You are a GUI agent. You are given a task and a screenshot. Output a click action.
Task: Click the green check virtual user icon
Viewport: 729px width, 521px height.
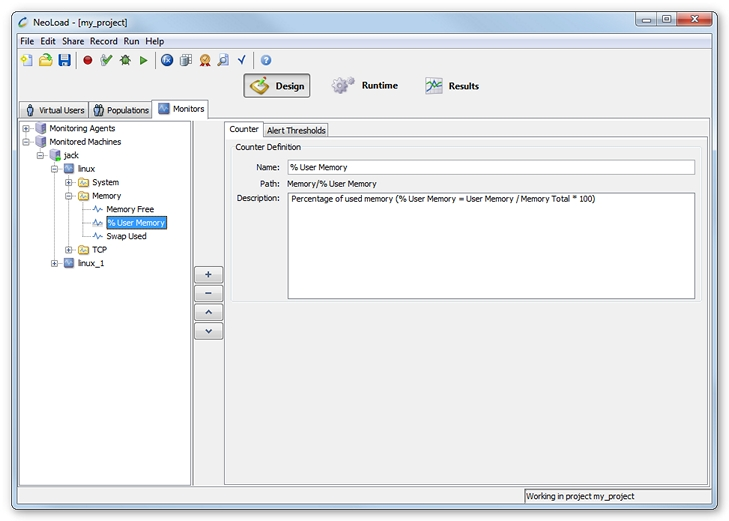point(106,61)
